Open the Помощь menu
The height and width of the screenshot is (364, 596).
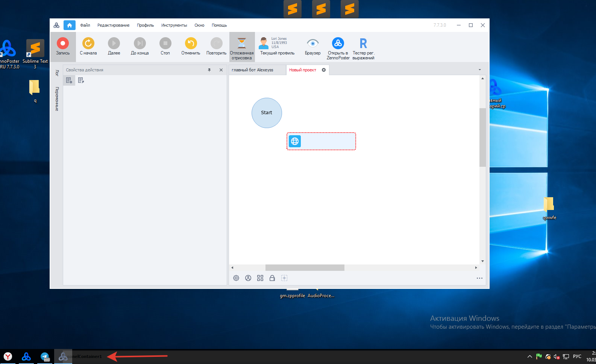[x=219, y=25]
